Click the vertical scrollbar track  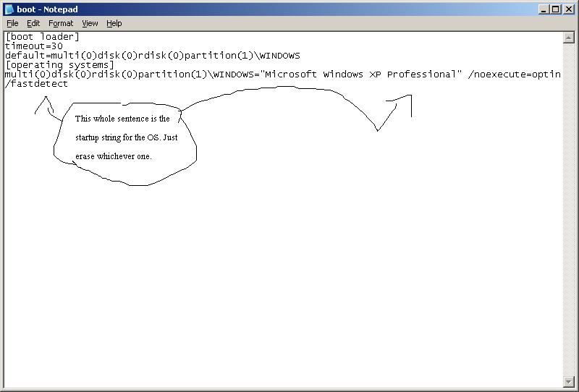[568, 210]
